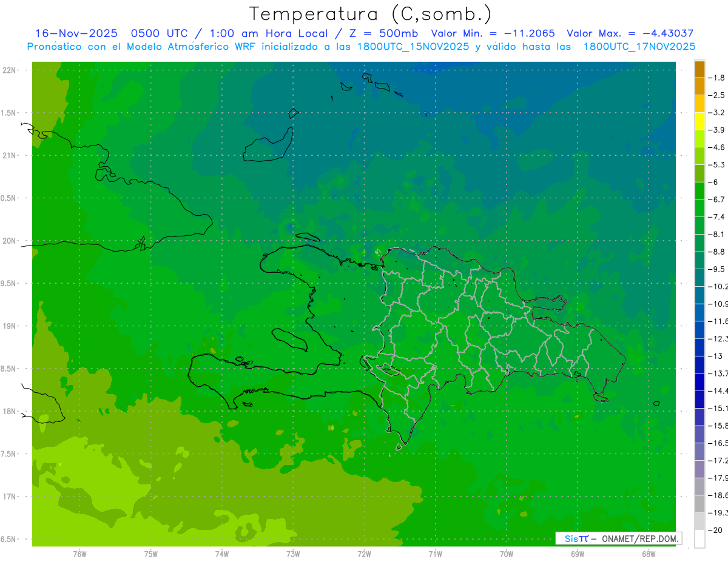Screen dimensions: 728x562
Task: Click the "-7.4" colorbar value
Action: [716, 217]
